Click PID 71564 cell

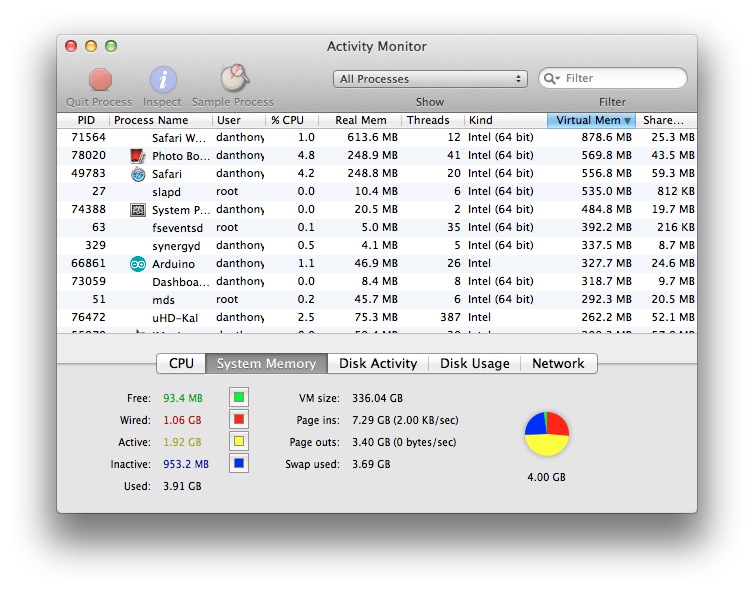tap(88, 138)
